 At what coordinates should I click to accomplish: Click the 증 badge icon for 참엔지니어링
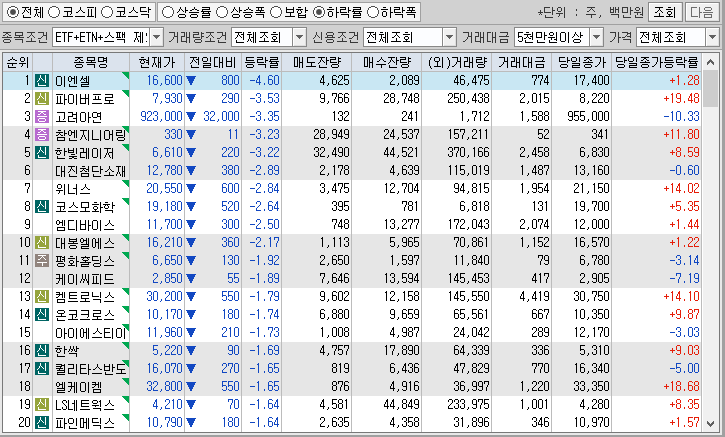click(x=42, y=135)
